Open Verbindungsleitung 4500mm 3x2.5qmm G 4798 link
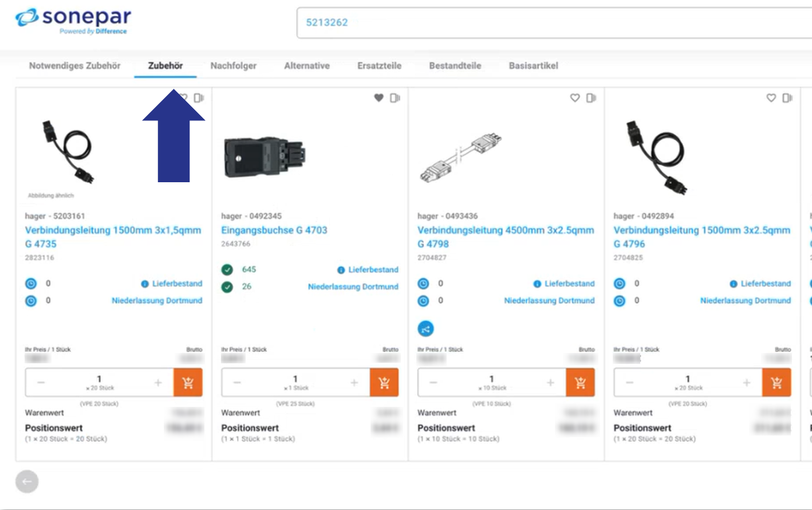 click(x=506, y=237)
